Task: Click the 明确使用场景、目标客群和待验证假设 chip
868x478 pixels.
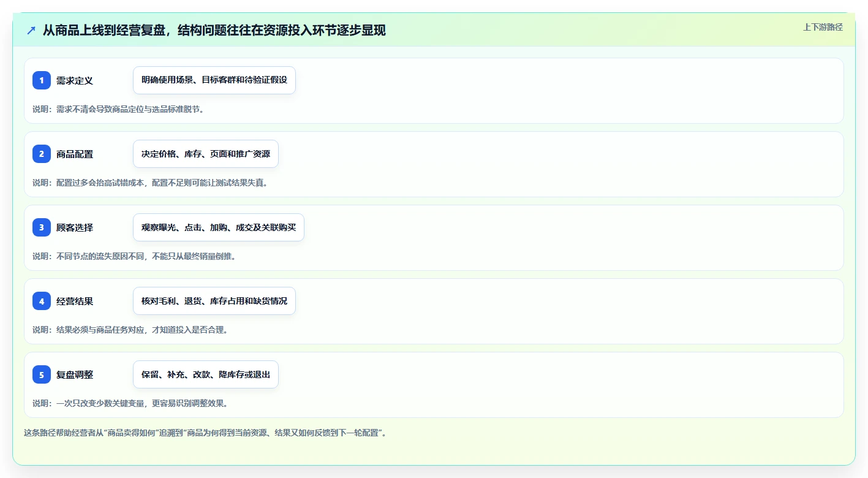Action: [x=214, y=80]
